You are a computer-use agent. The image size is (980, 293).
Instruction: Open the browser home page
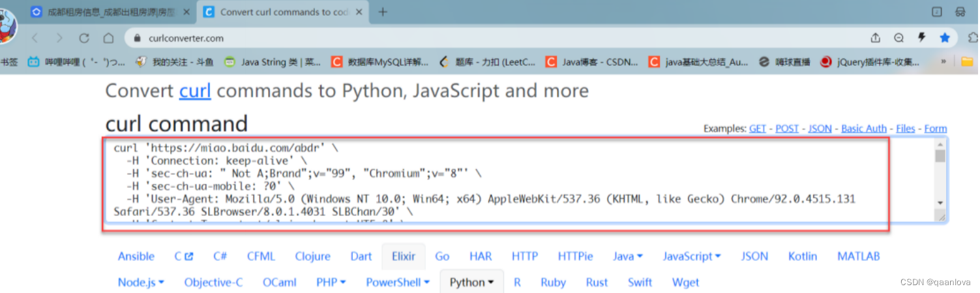pos(108,38)
